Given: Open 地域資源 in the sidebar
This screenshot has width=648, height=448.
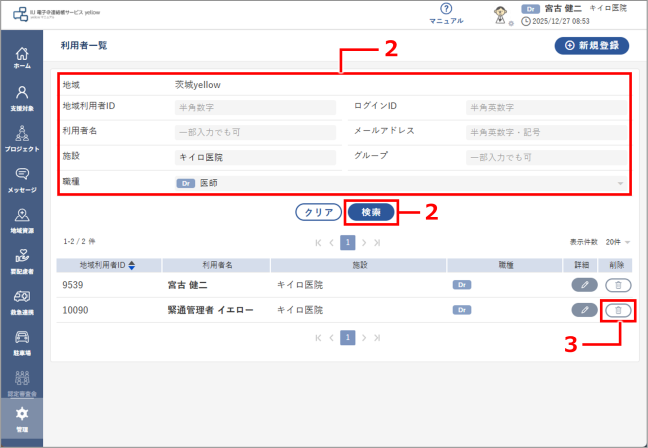Looking at the screenshot, I should pos(22,220).
